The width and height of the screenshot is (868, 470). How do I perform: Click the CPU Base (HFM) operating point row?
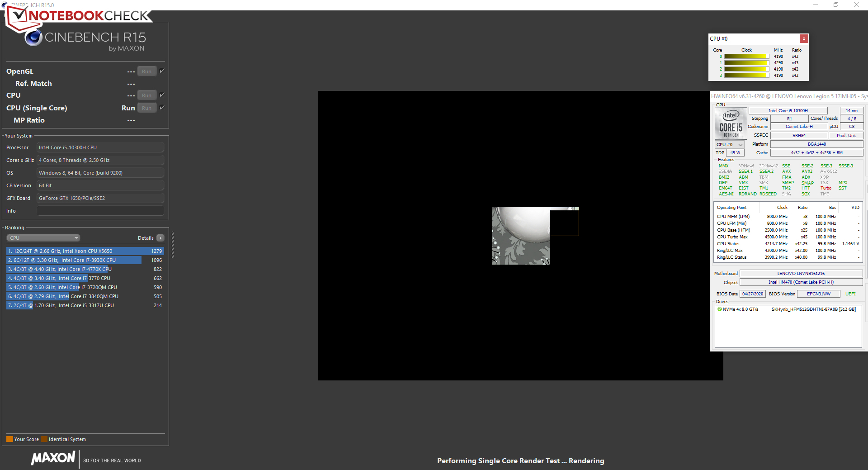pyautogui.click(x=788, y=230)
